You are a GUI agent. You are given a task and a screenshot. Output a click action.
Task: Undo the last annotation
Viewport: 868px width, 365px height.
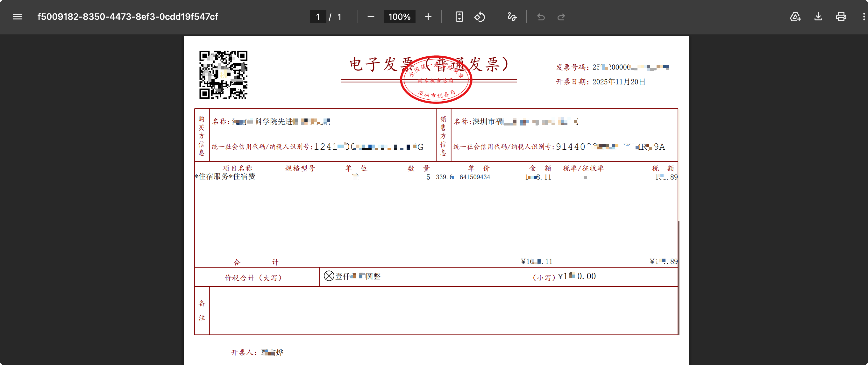pos(541,17)
